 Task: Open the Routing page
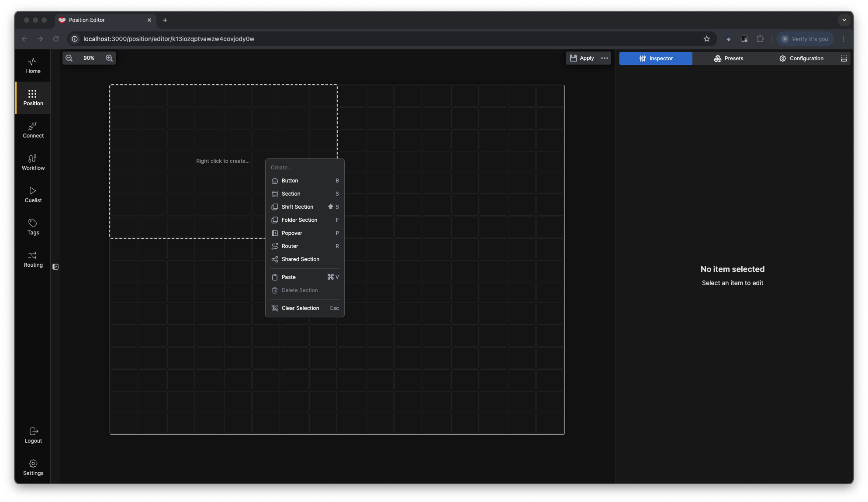33,259
